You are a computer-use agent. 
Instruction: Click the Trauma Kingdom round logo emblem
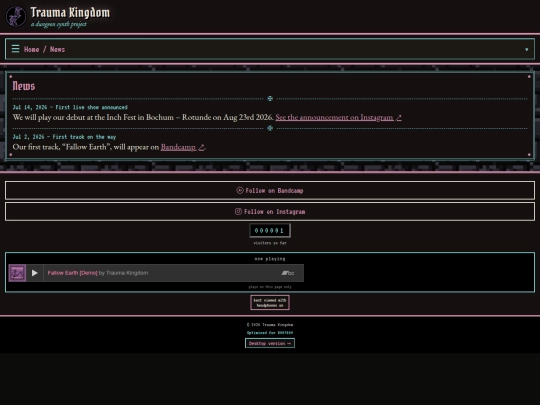pyautogui.click(x=15, y=16)
